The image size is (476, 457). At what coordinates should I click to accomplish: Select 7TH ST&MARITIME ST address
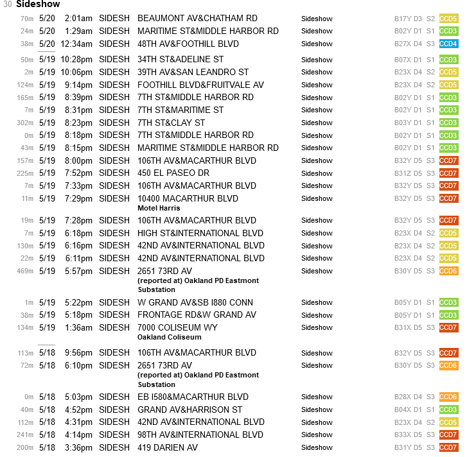181,110
